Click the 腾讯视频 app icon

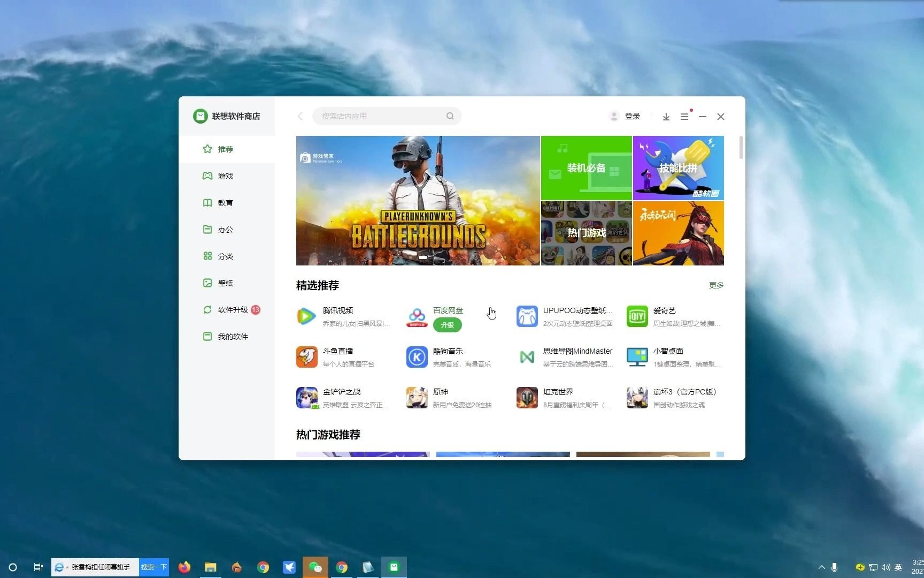pos(306,316)
